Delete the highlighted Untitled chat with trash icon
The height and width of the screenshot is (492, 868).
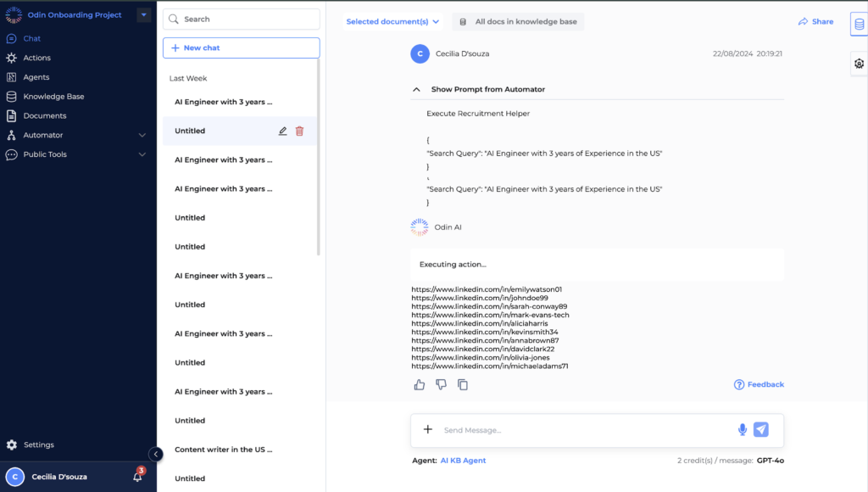(x=299, y=131)
